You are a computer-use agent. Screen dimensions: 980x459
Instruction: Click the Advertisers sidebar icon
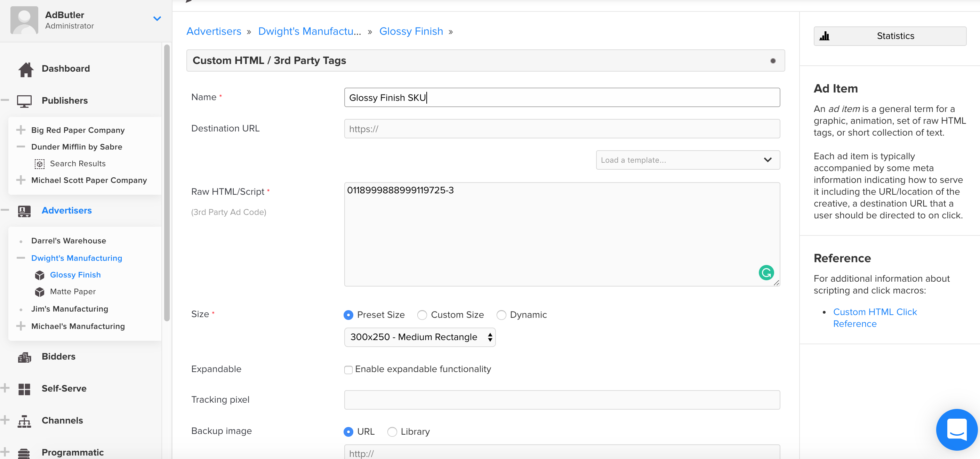[x=24, y=211]
